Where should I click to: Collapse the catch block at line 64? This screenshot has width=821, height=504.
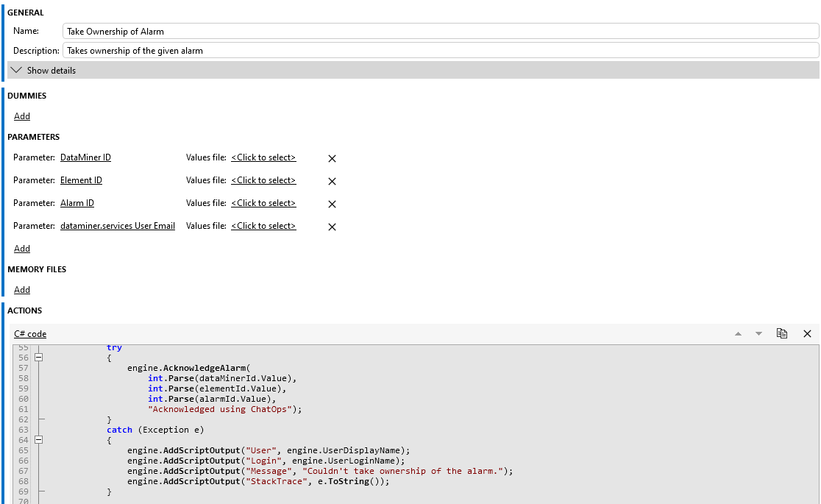39,439
